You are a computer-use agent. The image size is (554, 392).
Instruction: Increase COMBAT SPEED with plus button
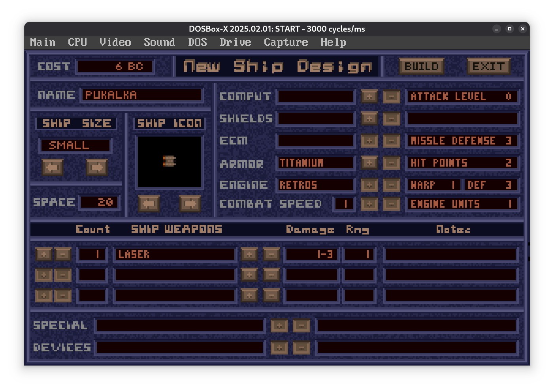click(369, 204)
